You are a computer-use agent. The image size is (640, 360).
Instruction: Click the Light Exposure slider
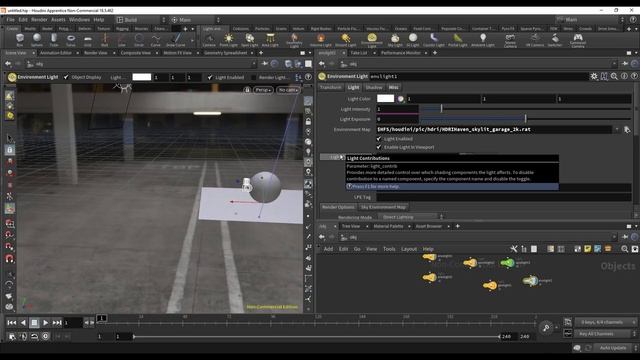[525, 119]
